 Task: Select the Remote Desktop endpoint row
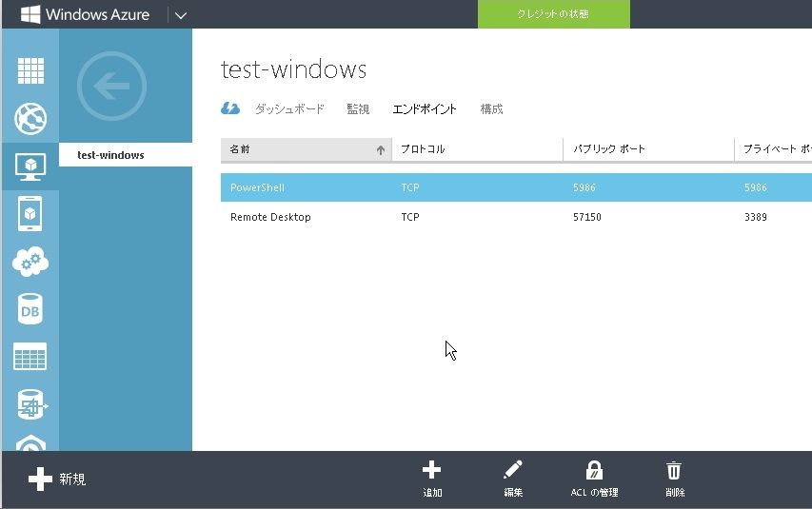pyautogui.click(x=516, y=217)
